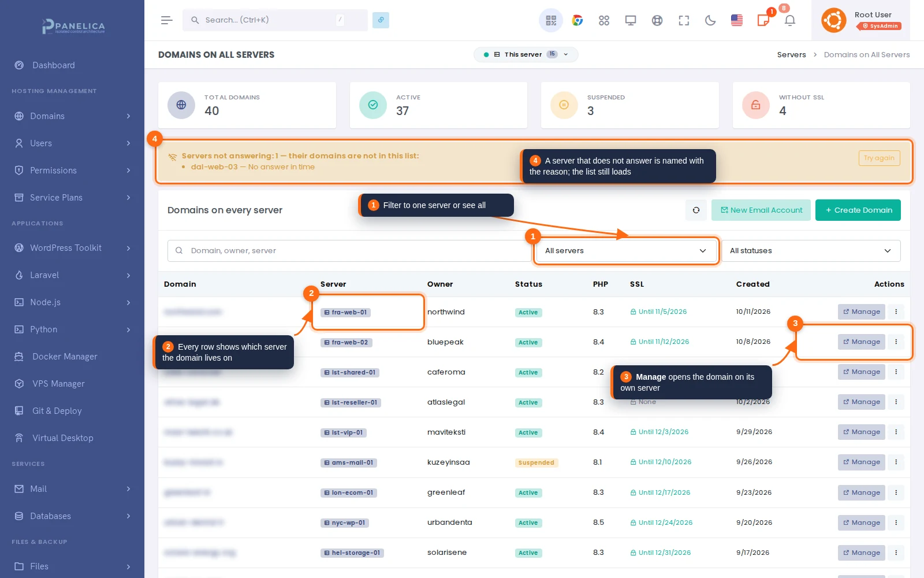The height and width of the screenshot is (578, 924).
Task: Open the lifebuoy support icon
Action: (657, 20)
